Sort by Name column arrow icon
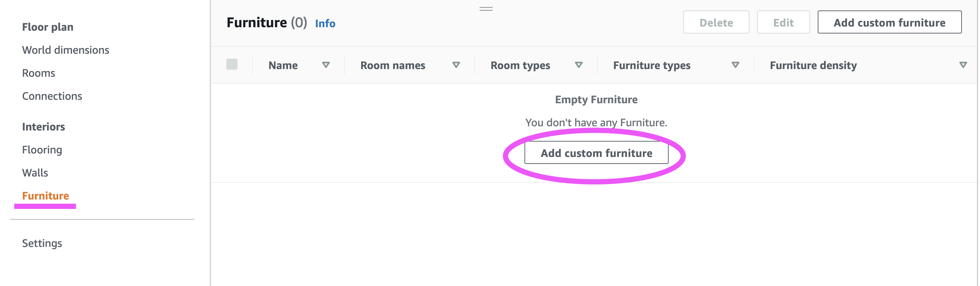The height and width of the screenshot is (286, 980). point(326,65)
